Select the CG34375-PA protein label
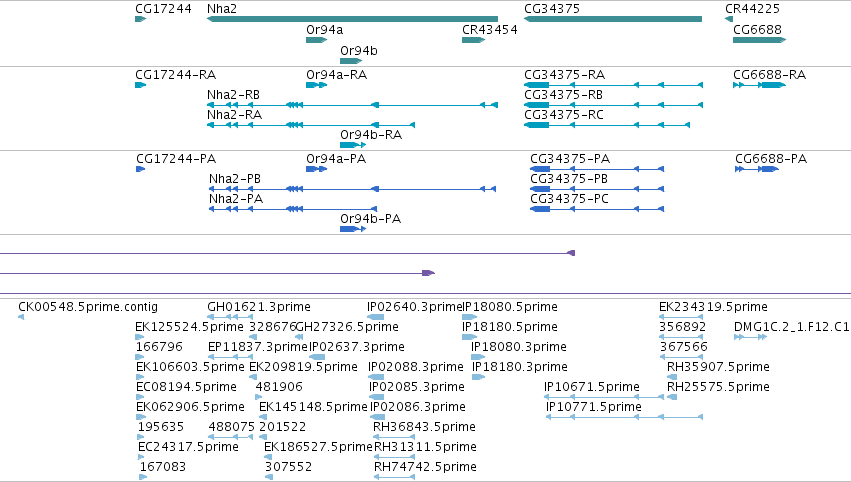 click(570, 159)
